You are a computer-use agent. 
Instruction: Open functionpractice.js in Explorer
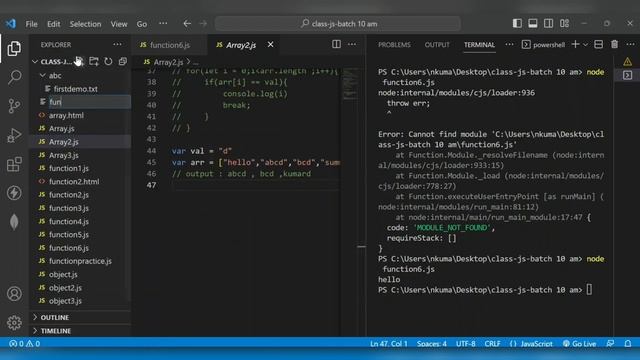pos(80,261)
